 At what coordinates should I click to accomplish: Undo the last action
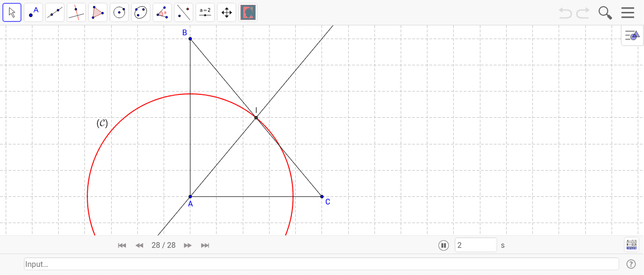coord(565,13)
